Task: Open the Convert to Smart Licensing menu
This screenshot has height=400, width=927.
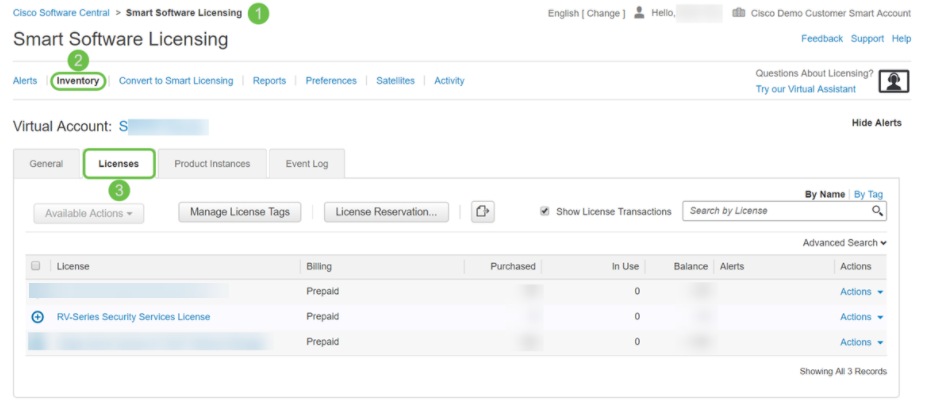Action: click(176, 81)
